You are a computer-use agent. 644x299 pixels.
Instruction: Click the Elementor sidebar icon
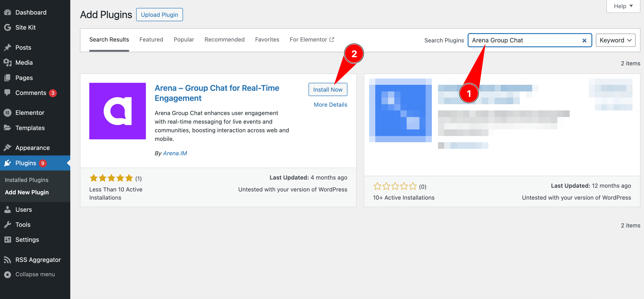[8, 113]
